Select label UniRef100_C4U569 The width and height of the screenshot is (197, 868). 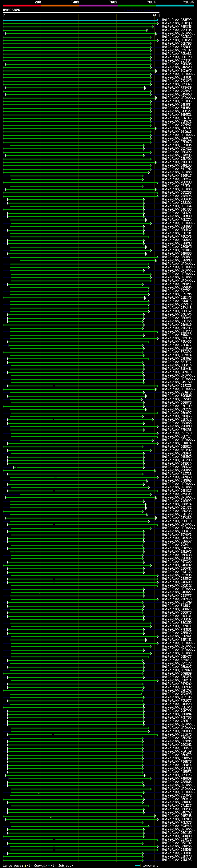pos(177,457)
